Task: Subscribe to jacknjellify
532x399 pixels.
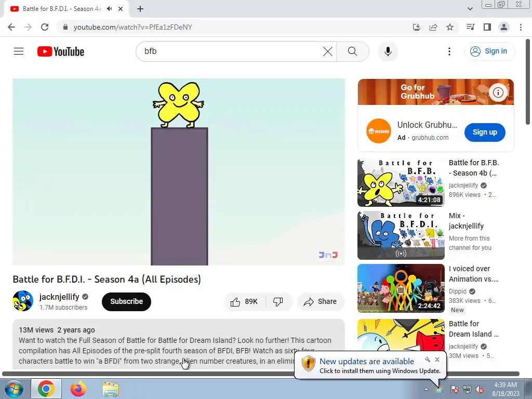Action: pos(126,301)
